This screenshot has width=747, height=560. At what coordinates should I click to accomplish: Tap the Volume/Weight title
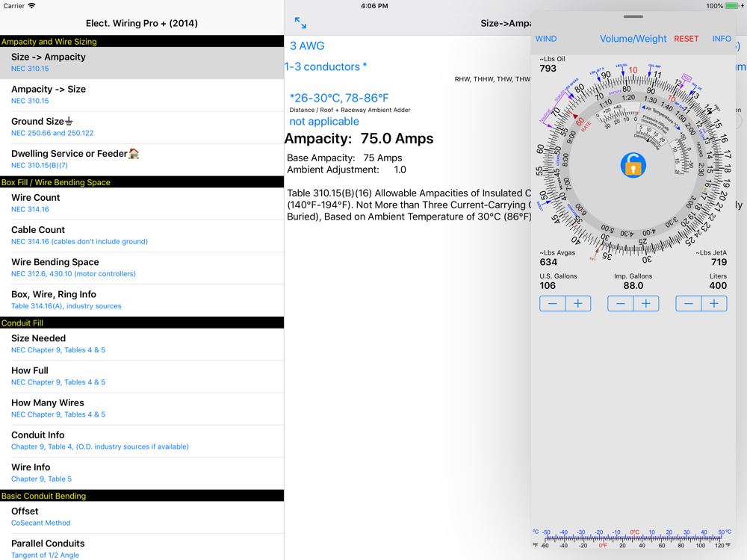click(633, 39)
